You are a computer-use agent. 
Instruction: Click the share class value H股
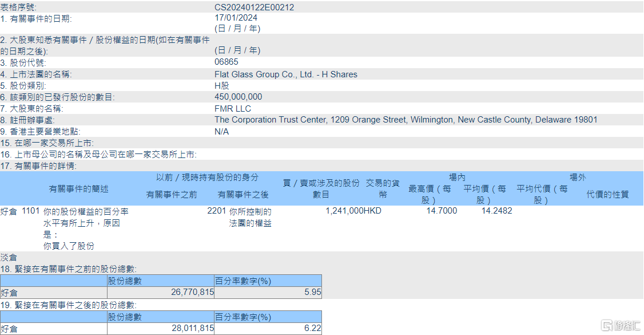pos(222,85)
